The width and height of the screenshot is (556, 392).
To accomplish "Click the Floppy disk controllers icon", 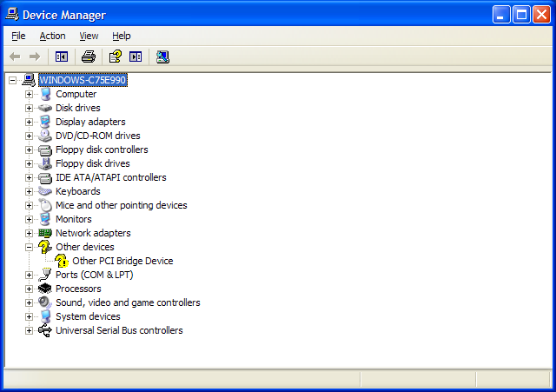I will [x=45, y=149].
